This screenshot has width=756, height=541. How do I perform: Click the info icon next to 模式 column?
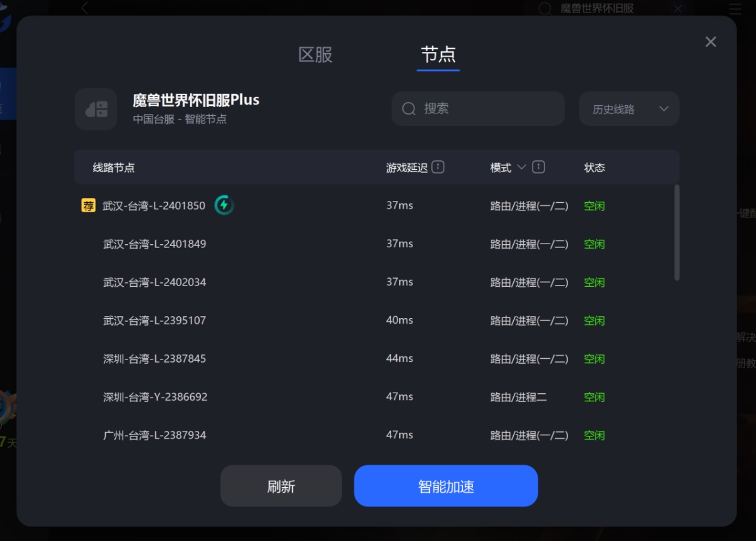[x=538, y=167]
